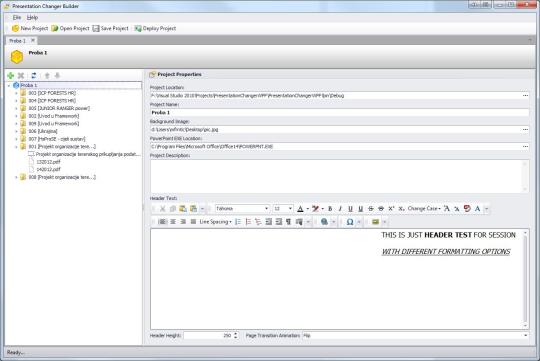
Task: Toggle bold formatting
Action: (330, 209)
